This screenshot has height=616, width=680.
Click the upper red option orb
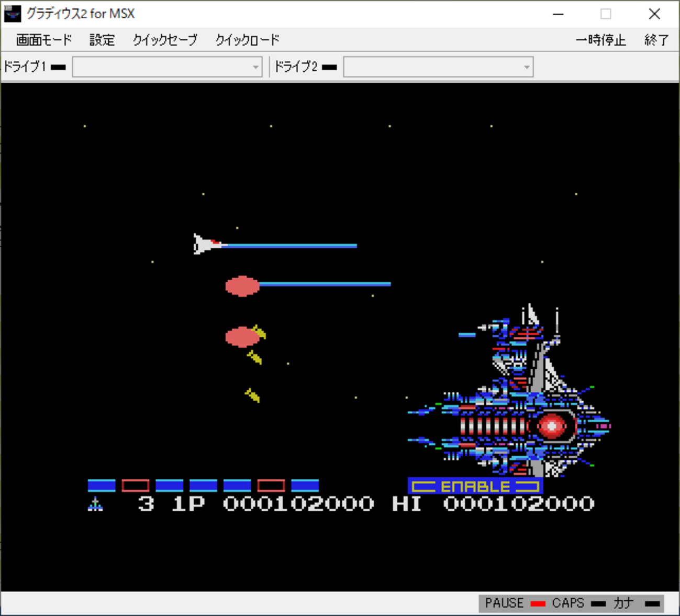click(x=242, y=286)
